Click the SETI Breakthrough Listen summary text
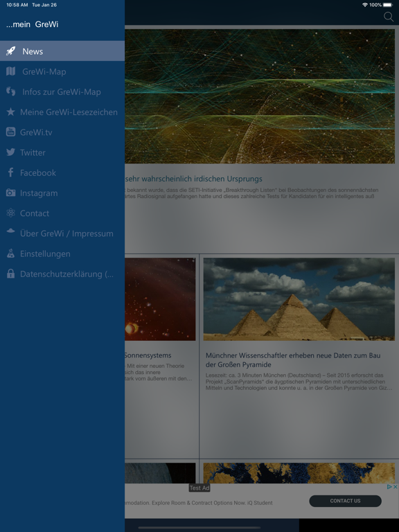Viewport: 399px width, 532px height. [x=251, y=193]
